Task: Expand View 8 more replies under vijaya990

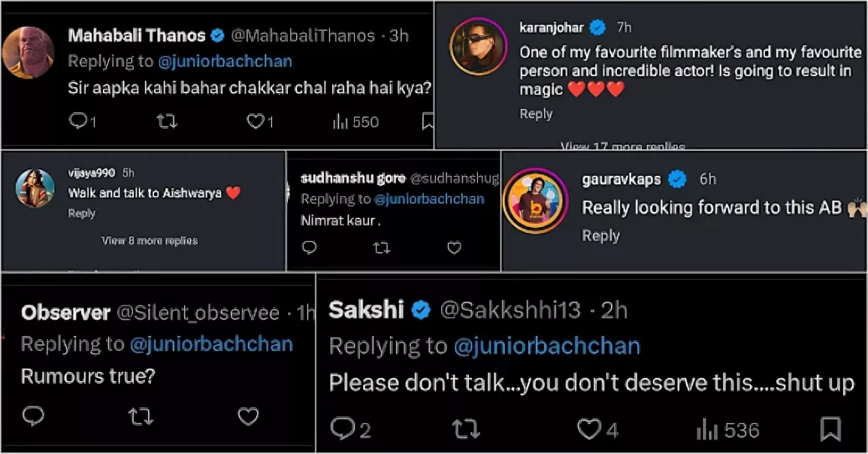Action: click(x=150, y=240)
